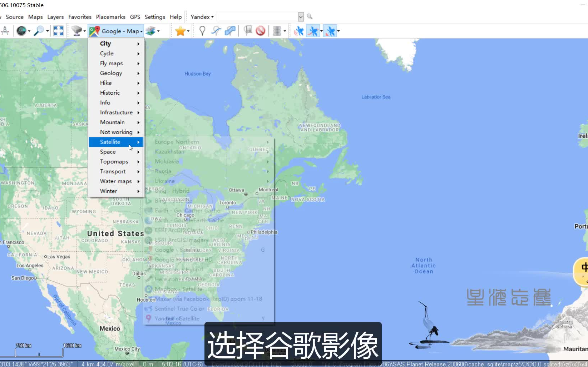588x367 pixels.
Task: Expand the tile source dropdown arrow
Action: [x=85, y=31]
